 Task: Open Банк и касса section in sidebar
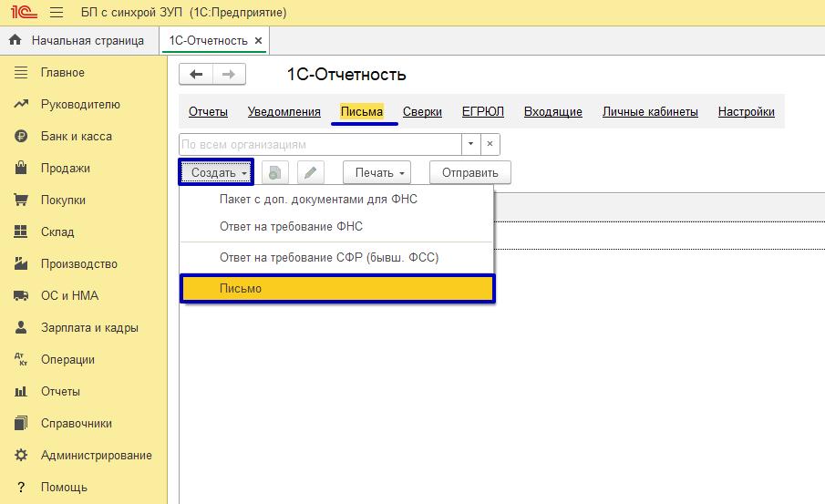pyautogui.click(x=77, y=137)
